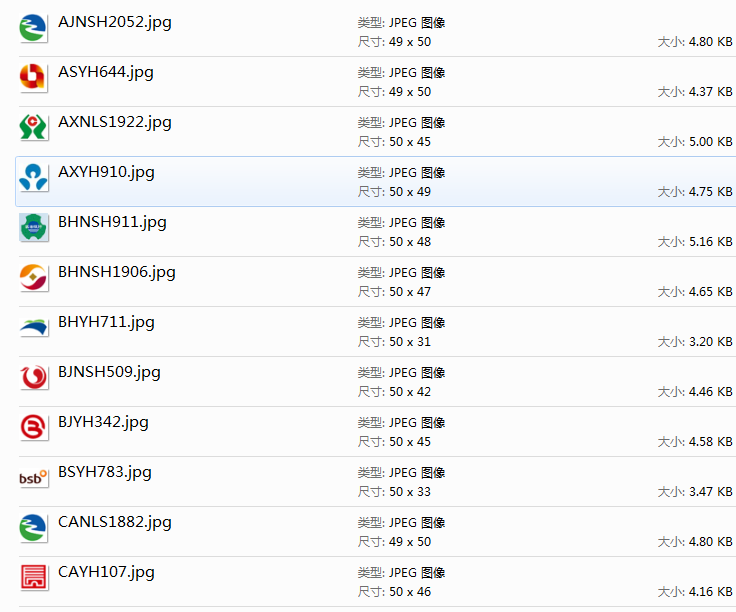Click the 50 x 48 dimension text
The height and width of the screenshot is (612, 736).
[x=410, y=242]
